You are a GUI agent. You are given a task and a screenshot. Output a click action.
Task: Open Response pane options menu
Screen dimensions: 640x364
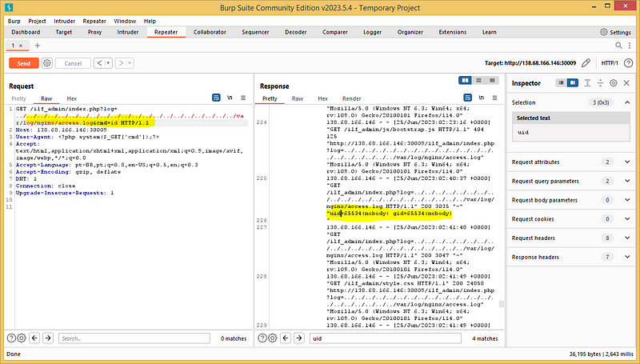(x=494, y=98)
